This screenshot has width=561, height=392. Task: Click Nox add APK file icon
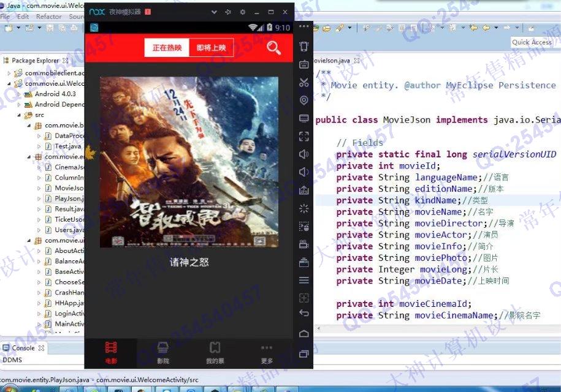pos(303,190)
